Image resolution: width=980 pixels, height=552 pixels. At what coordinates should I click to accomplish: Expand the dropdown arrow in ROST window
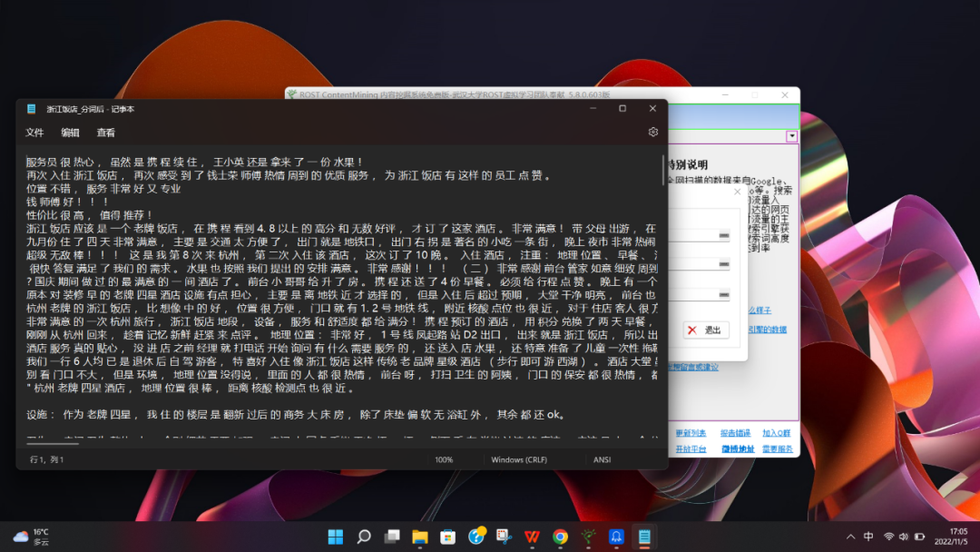point(792,136)
